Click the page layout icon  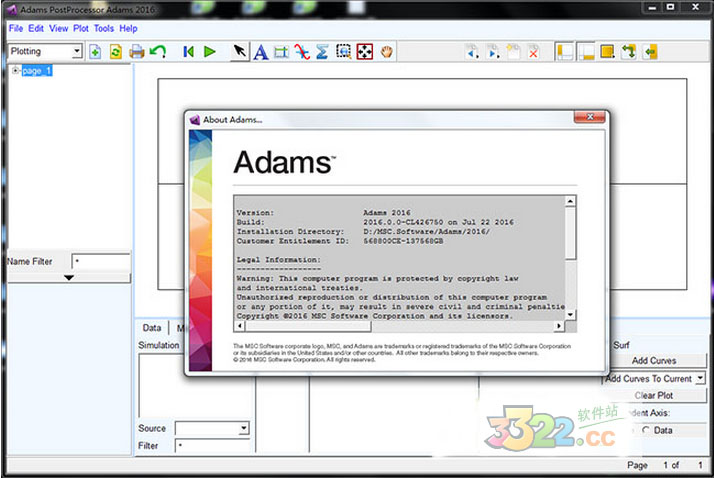pos(607,51)
